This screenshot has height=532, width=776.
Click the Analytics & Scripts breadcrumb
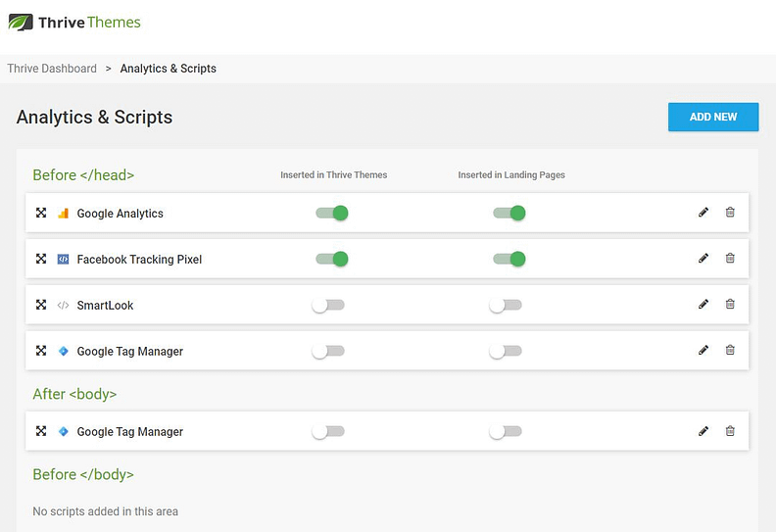169,69
